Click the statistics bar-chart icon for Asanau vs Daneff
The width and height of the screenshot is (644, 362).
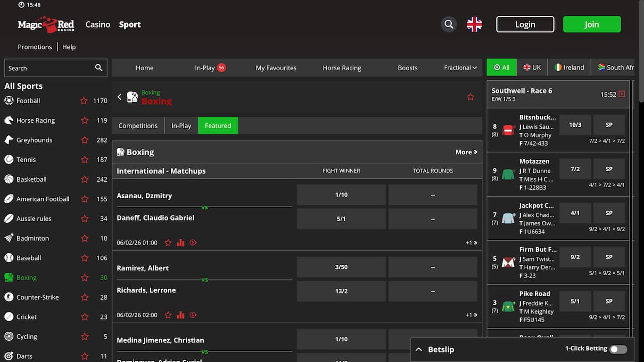pos(180,242)
